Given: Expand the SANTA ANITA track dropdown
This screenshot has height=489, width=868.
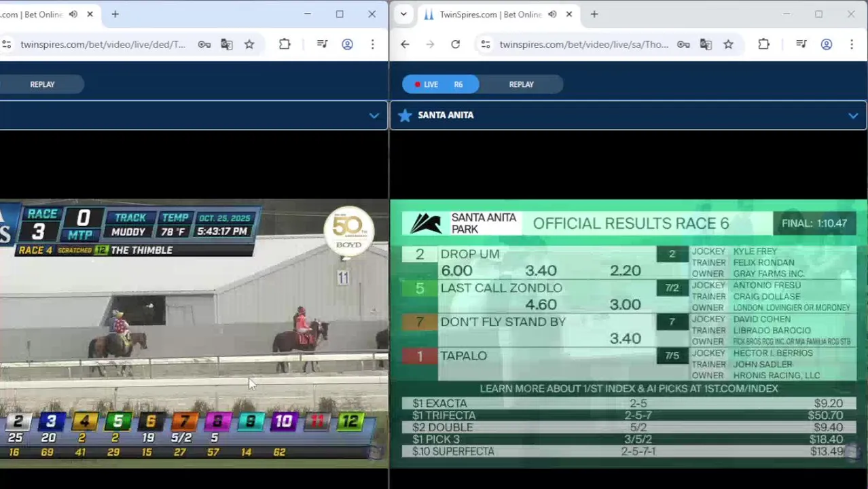Looking at the screenshot, I should 853,115.
